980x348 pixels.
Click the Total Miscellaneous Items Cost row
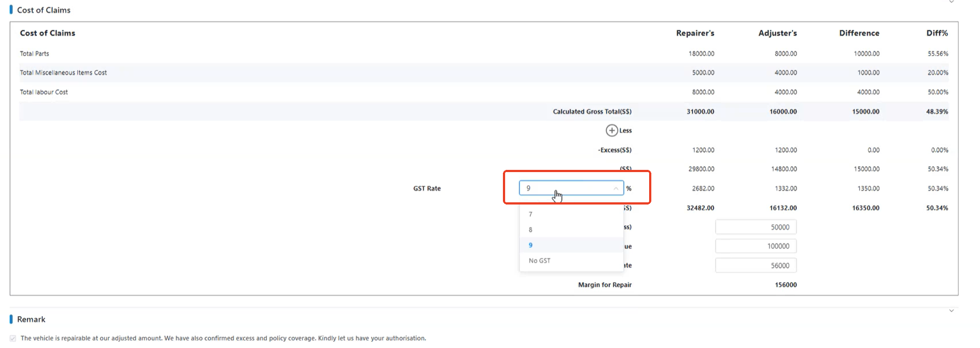click(63, 73)
